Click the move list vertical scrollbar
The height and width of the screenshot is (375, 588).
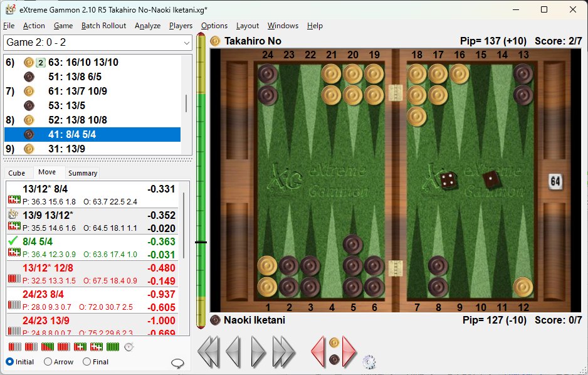pos(186,104)
